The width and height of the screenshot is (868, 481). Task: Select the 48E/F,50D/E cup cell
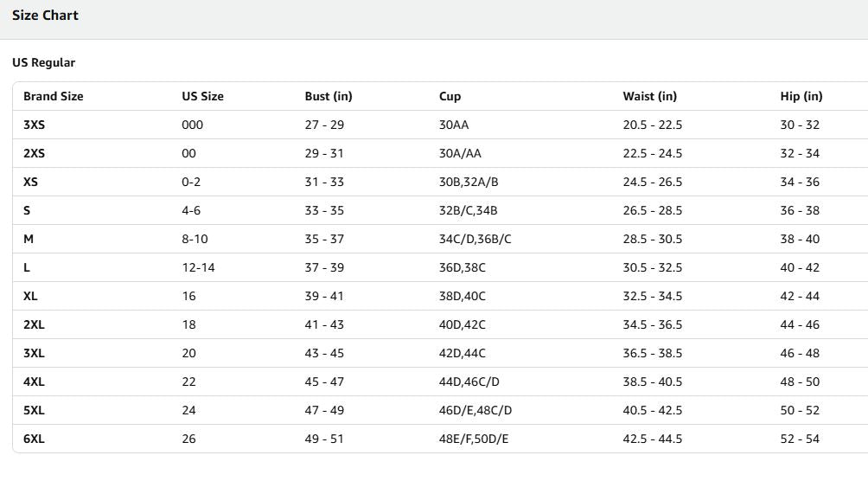(474, 439)
